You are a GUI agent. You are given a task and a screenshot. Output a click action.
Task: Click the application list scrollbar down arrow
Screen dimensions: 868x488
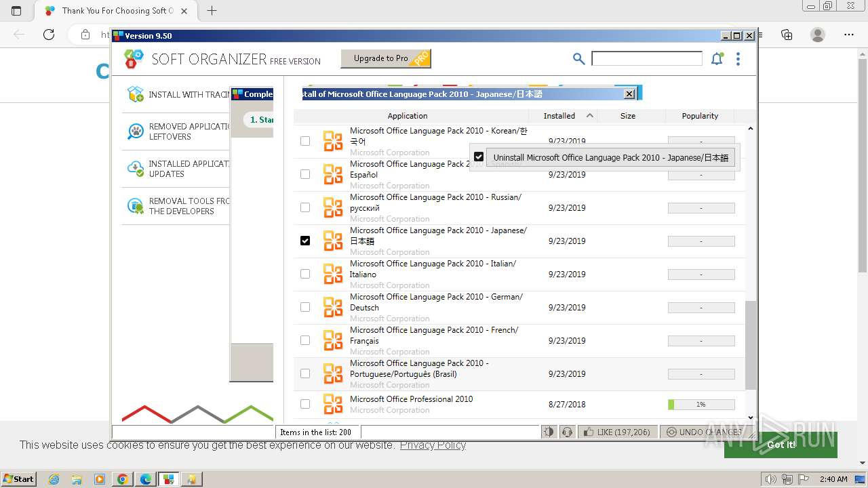(750, 418)
